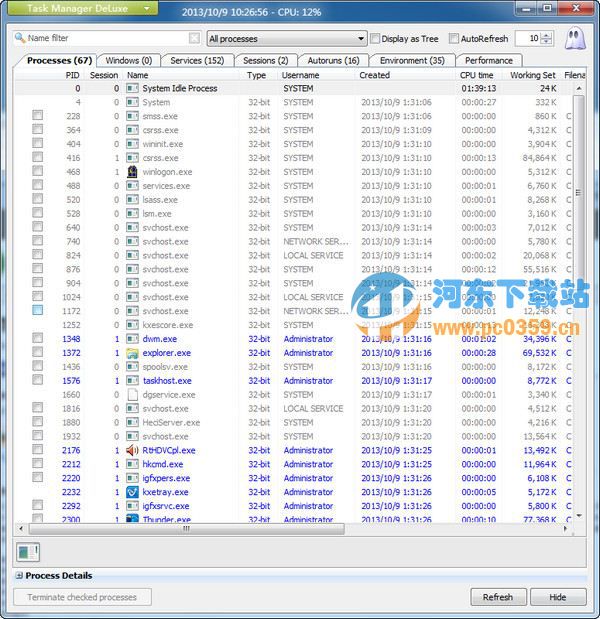
Task: Click the igfxpers.exe process icon
Action: (132, 478)
